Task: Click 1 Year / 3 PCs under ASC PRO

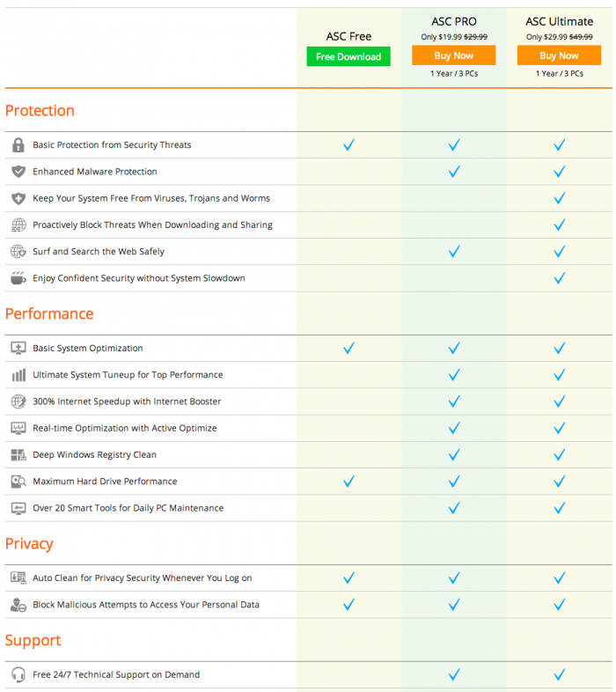Action: [x=454, y=74]
